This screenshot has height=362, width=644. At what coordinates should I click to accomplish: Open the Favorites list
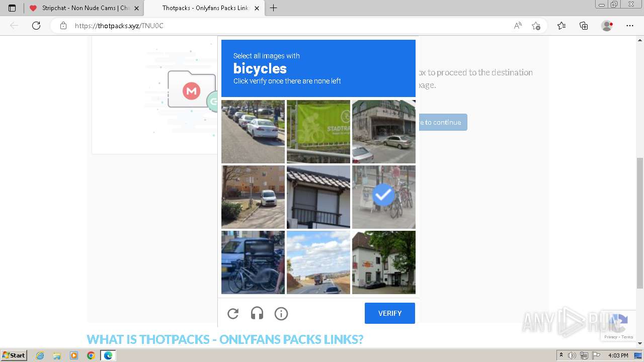click(561, 26)
